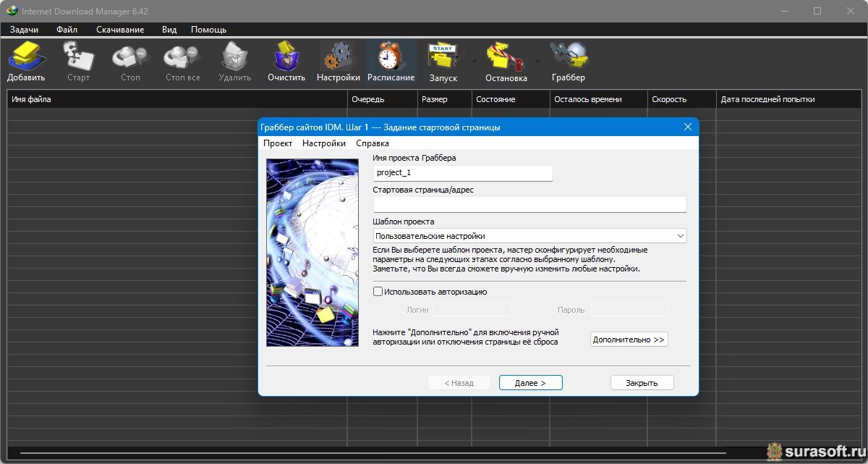This screenshot has height=464, width=868.
Task: Open the Скачивание menu
Action: tap(120, 30)
